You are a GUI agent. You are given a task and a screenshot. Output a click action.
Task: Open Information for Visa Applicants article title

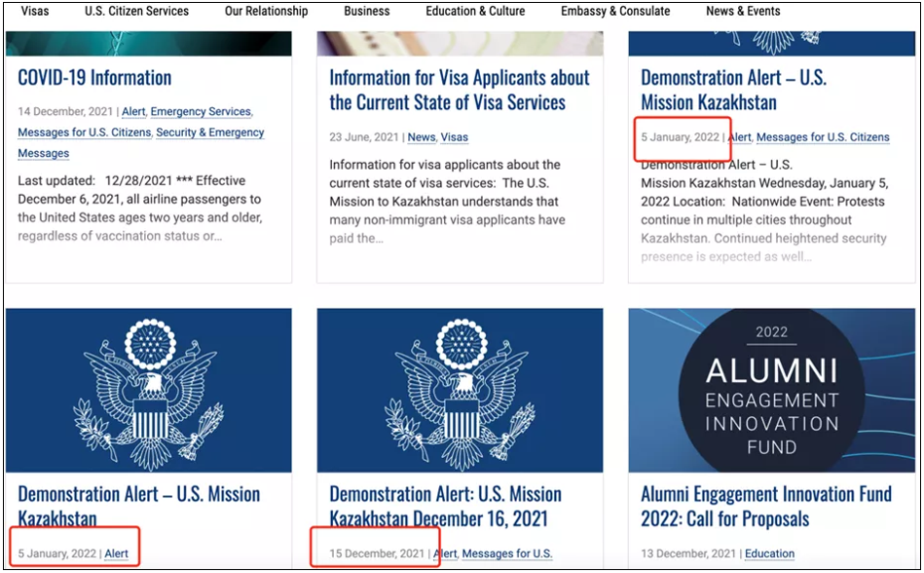click(x=459, y=91)
